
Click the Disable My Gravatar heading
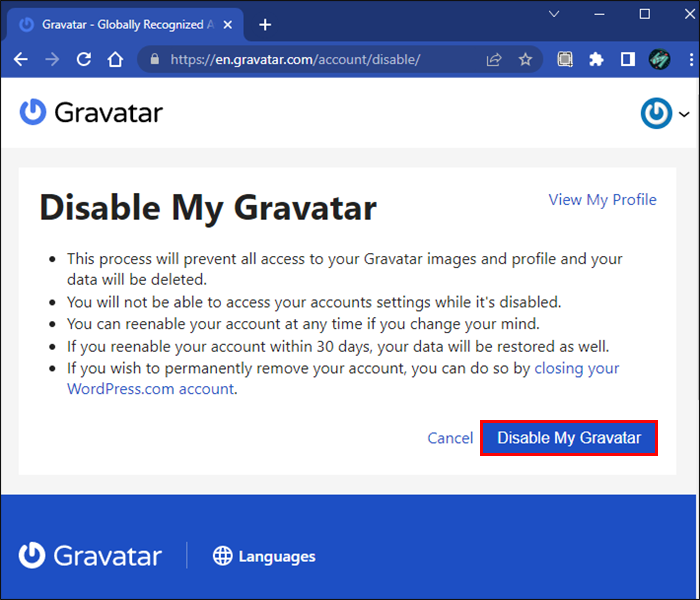click(x=208, y=208)
